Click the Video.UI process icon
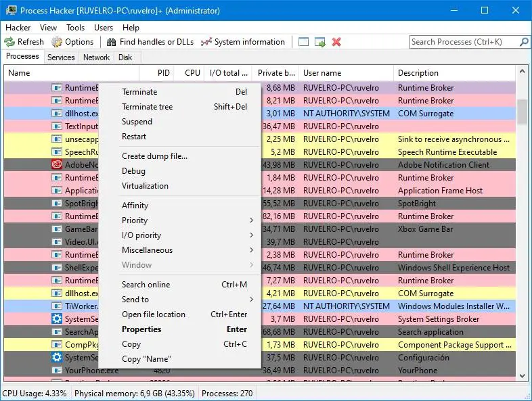This screenshot has height=401, width=532. click(x=57, y=242)
